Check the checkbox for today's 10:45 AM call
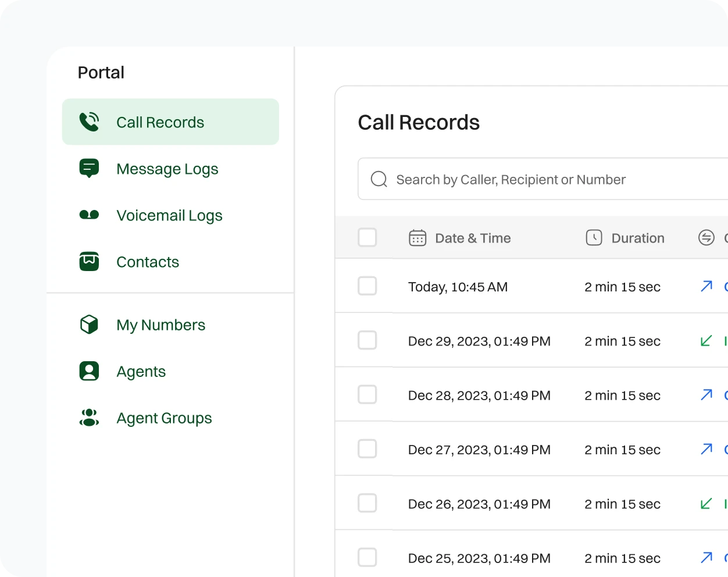 pyautogui.click(x=367, y=286)
